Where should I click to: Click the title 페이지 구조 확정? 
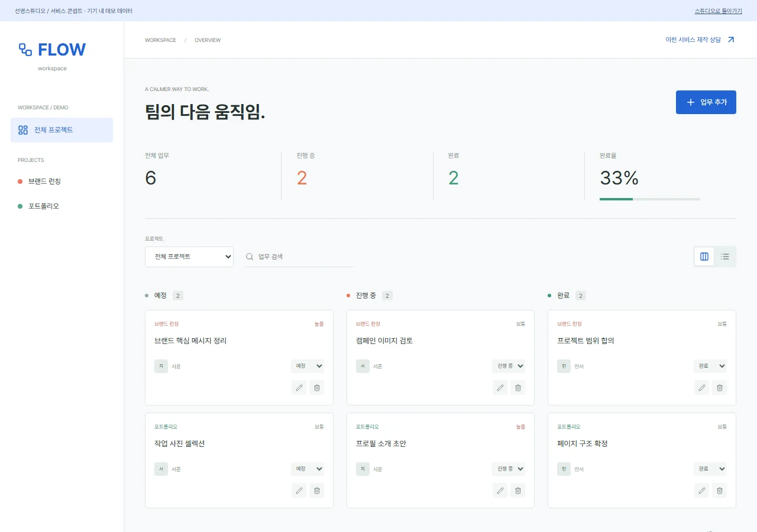point(583,444)
